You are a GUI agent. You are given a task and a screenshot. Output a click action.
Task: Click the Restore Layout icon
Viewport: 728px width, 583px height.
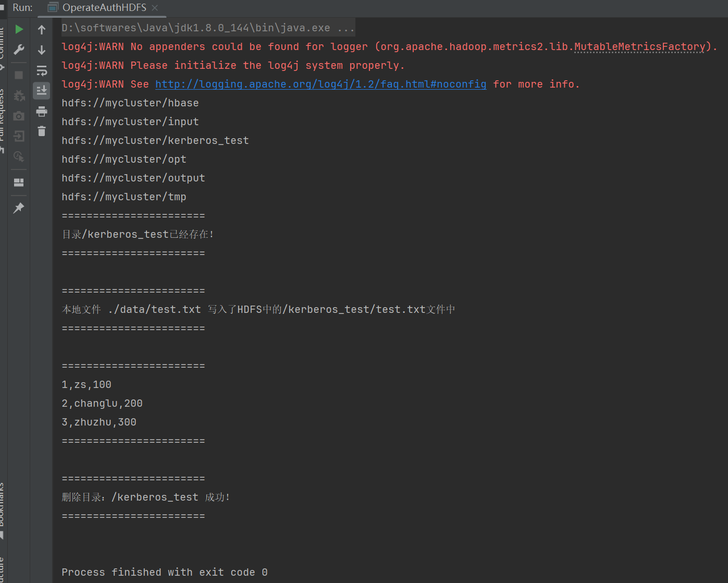(x=19, y=183)
